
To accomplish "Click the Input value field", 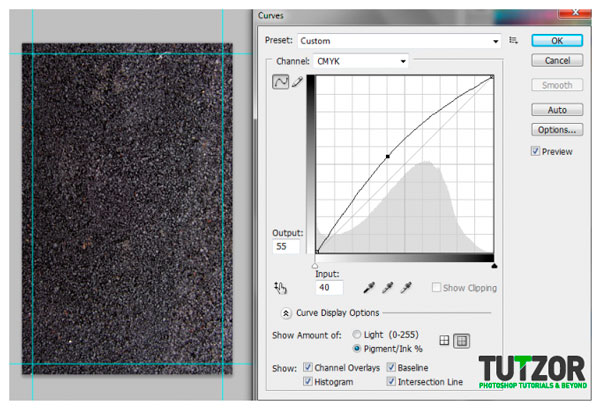I will click(329, 287).
